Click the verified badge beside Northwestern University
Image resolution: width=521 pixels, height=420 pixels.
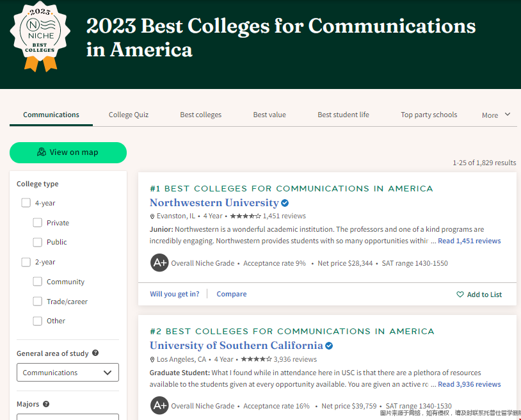(x=285, y=203)
